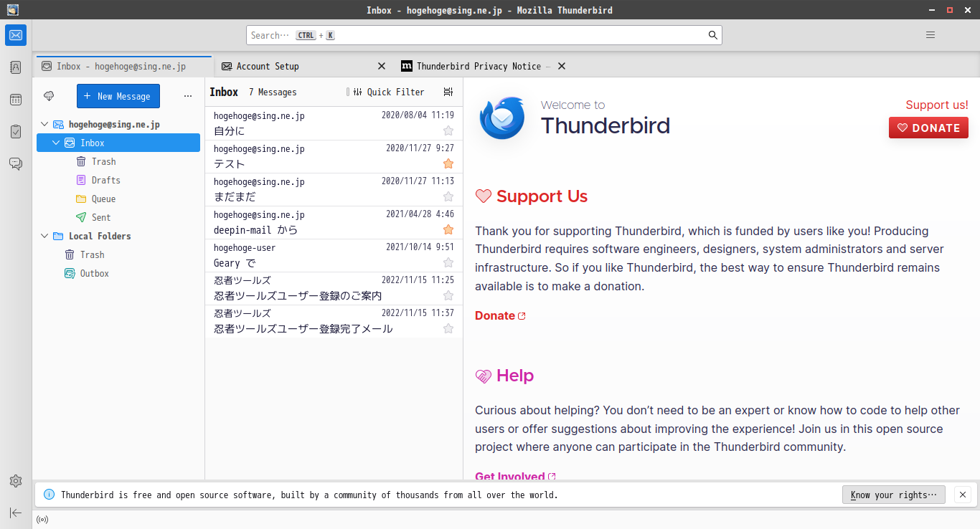Click the Thunderbird window icon in title bar

(x=13, y=9)
